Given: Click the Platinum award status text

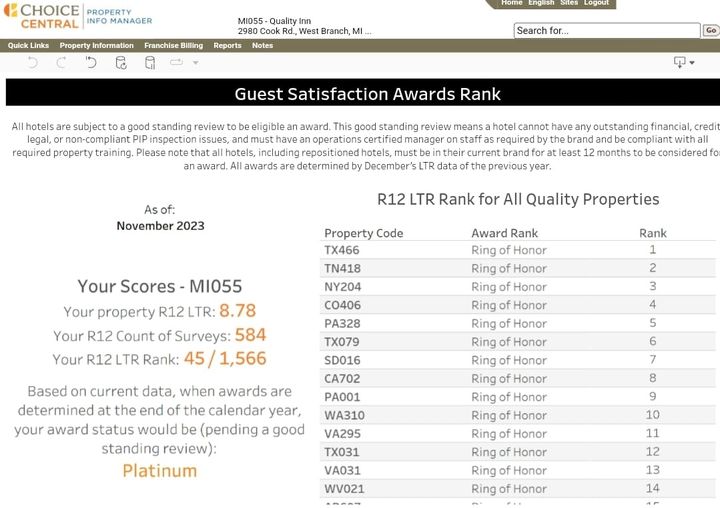Looking at the screenshot, I should coord(160,471).
